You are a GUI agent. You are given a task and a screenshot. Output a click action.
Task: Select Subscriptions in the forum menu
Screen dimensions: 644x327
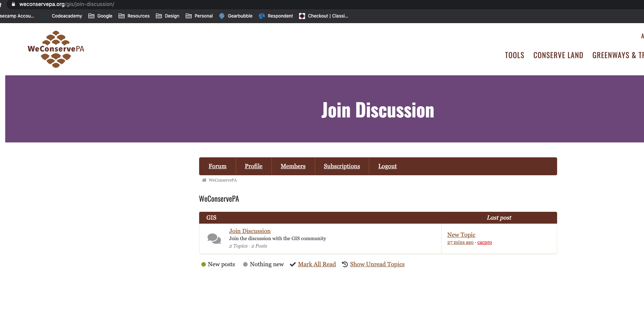pos(342,166)
